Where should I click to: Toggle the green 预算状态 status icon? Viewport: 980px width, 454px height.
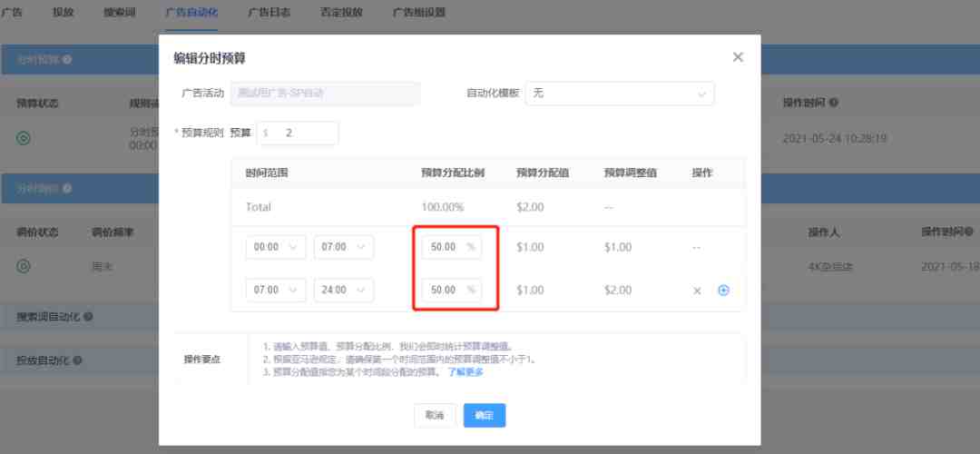coord(24,139)
